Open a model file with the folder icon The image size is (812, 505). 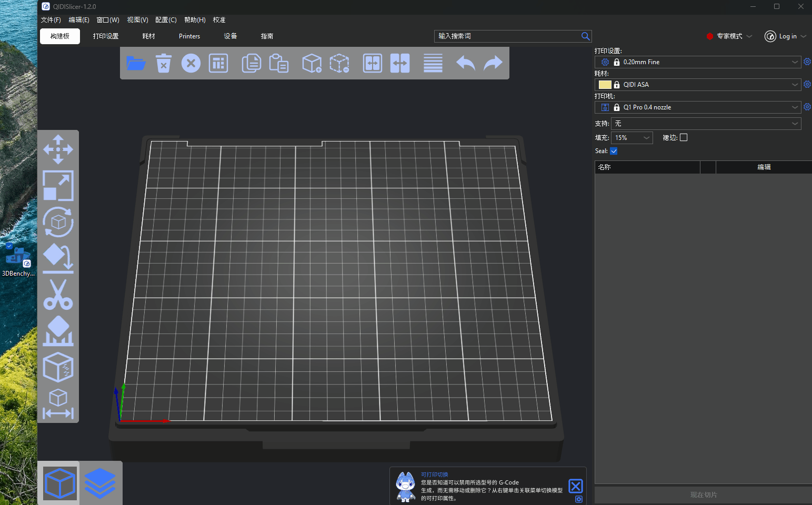pos(136,63)
